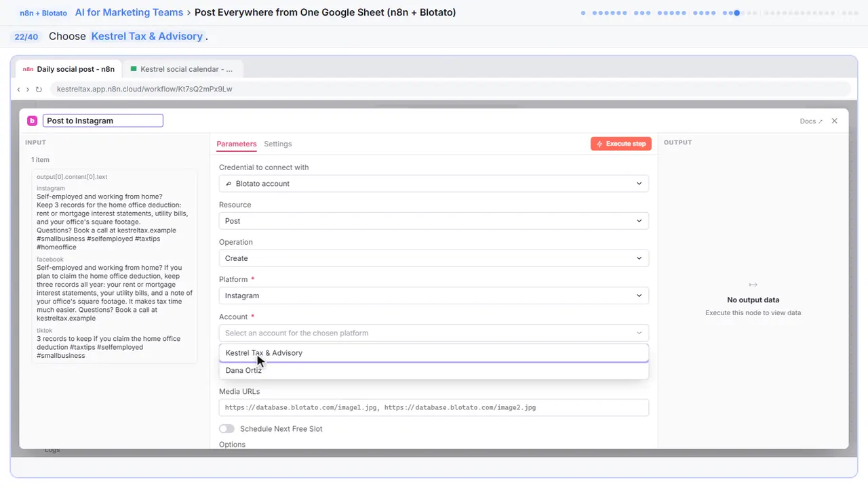This screenshot has height=488, width=868.
Task: Toggle Schedule Next Free Slot switch
Action: click(x=226, y=429)
